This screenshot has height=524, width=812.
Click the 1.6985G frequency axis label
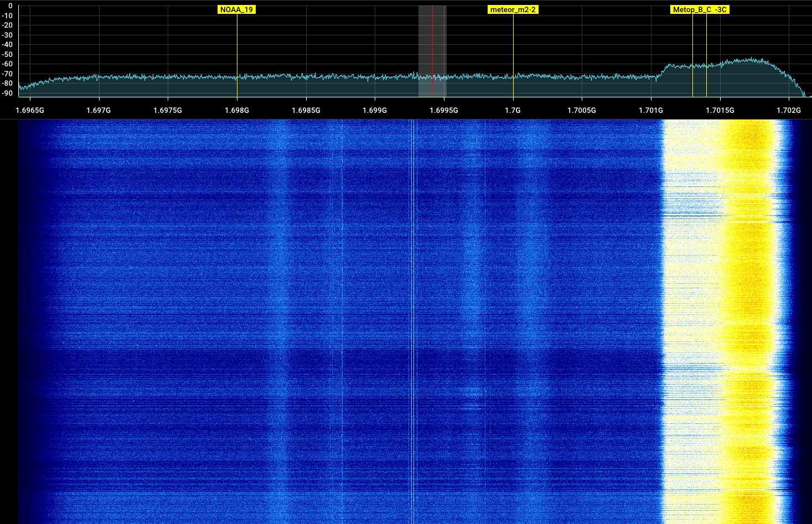pos(306,110)
